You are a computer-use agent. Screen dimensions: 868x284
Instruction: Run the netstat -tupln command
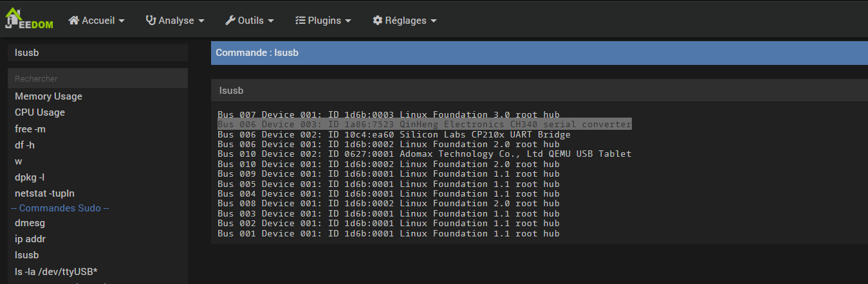45,193
